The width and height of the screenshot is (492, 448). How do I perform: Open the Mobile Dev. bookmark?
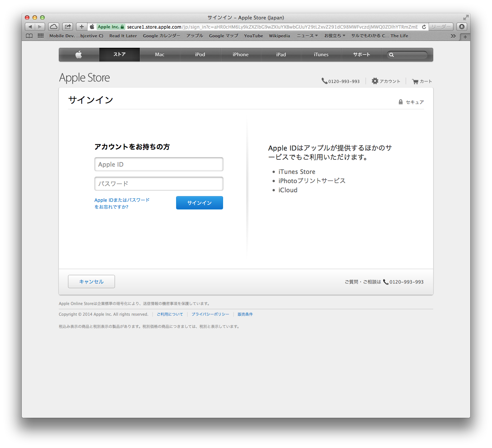[76, 36]
